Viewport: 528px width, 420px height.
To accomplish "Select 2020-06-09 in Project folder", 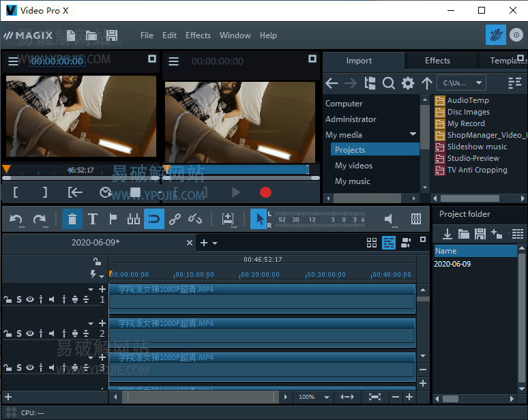I will 452,264.
